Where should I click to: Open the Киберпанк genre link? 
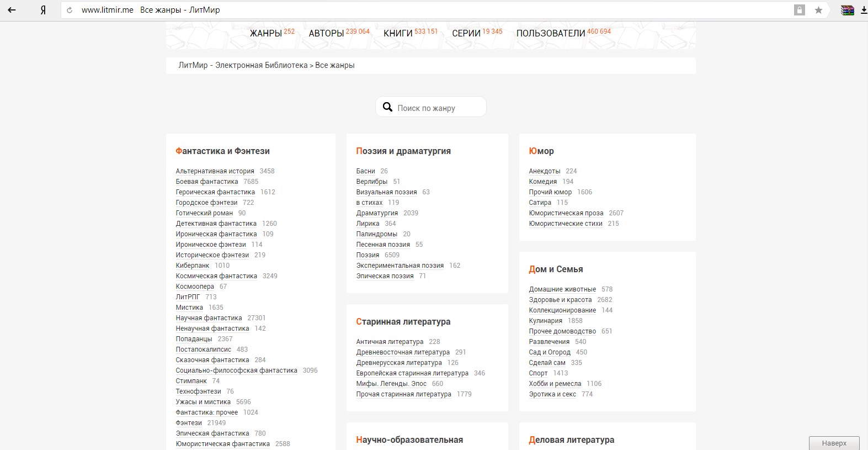pos(193,266)
